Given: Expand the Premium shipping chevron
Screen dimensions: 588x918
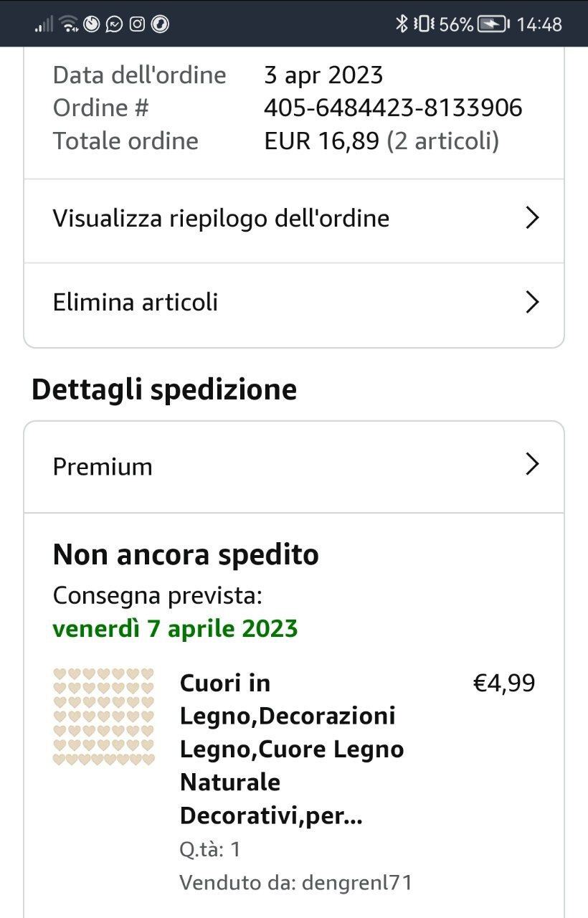Looking at the screenshot, I should click(x=531, y=465).
